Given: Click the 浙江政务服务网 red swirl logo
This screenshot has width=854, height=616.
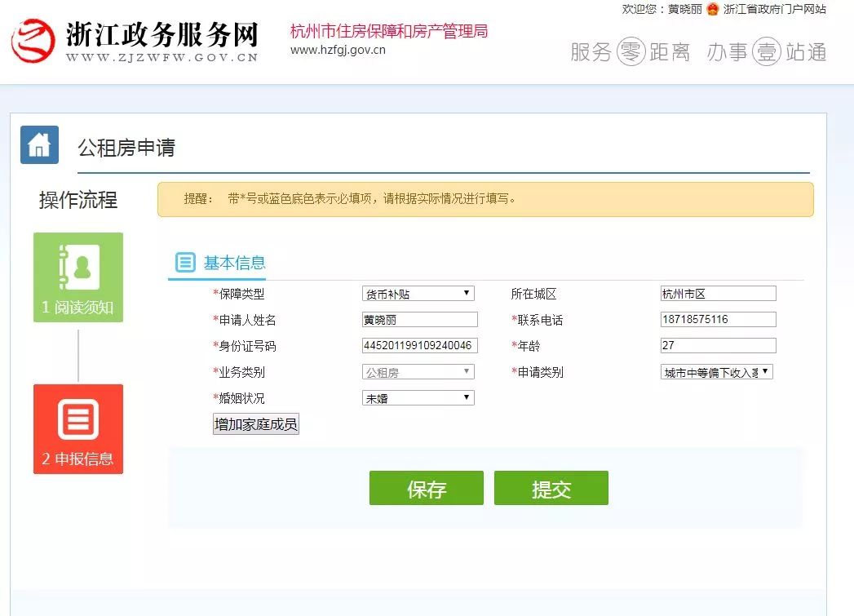Looking at the screenshot, I should [33, 42].
